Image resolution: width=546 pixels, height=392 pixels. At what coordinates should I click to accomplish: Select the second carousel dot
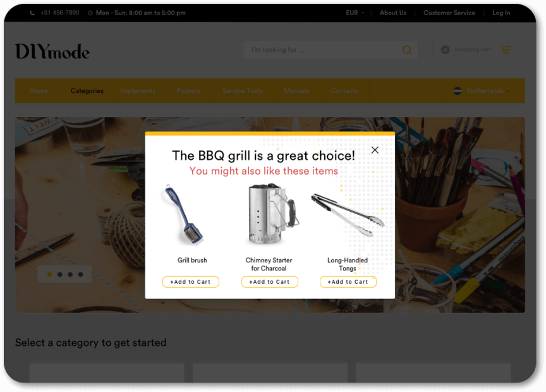coord(60,274)
